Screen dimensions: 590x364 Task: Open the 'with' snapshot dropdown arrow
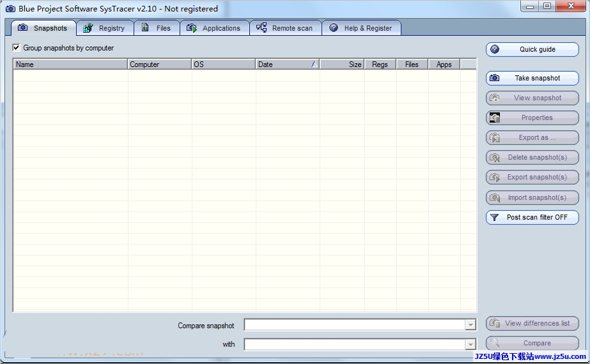[470, 344]
